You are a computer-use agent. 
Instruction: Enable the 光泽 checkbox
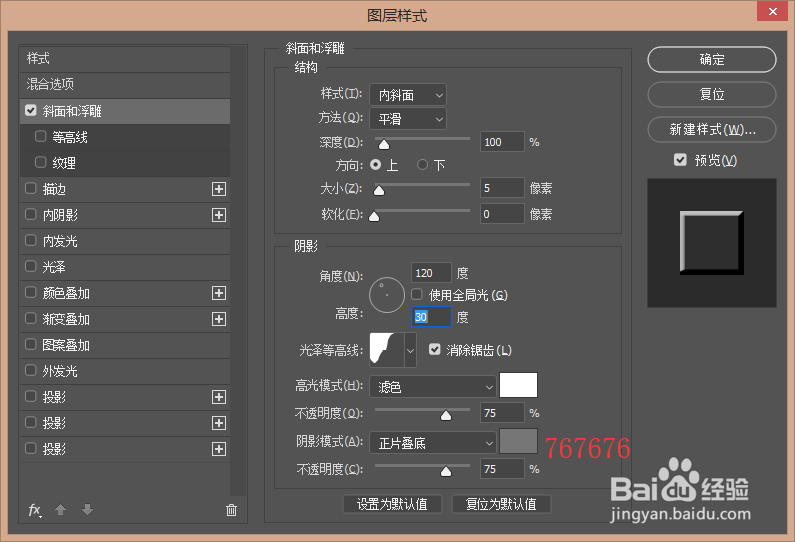coord(31,266)
